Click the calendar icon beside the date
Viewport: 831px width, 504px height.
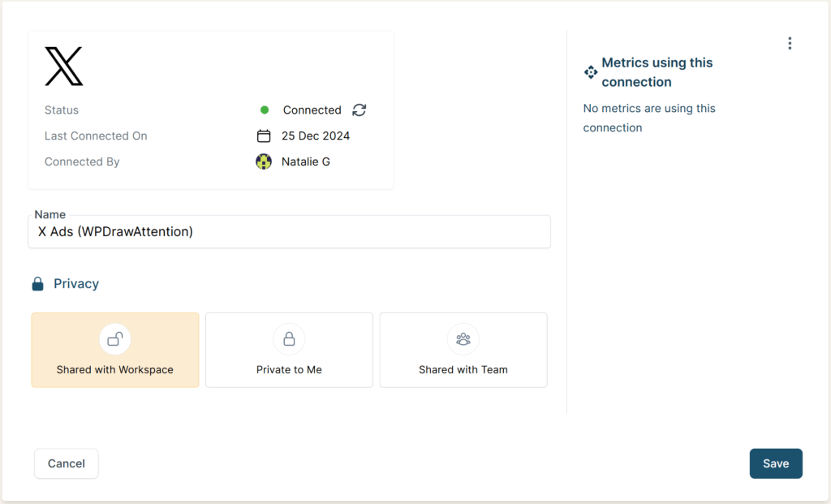(x=264, y=136)
